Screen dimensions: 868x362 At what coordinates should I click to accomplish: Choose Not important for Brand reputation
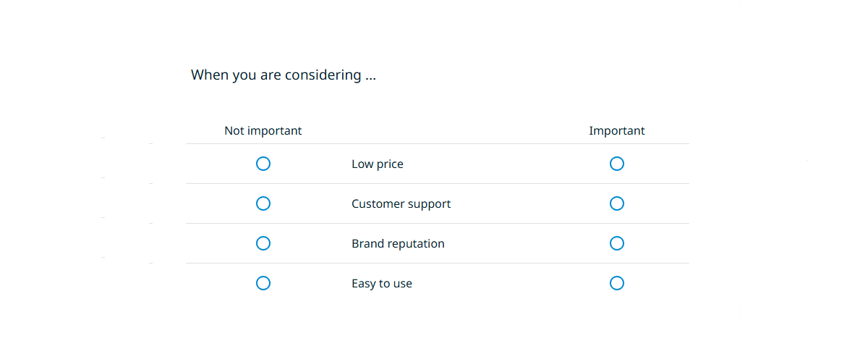(x=263, y=243)
